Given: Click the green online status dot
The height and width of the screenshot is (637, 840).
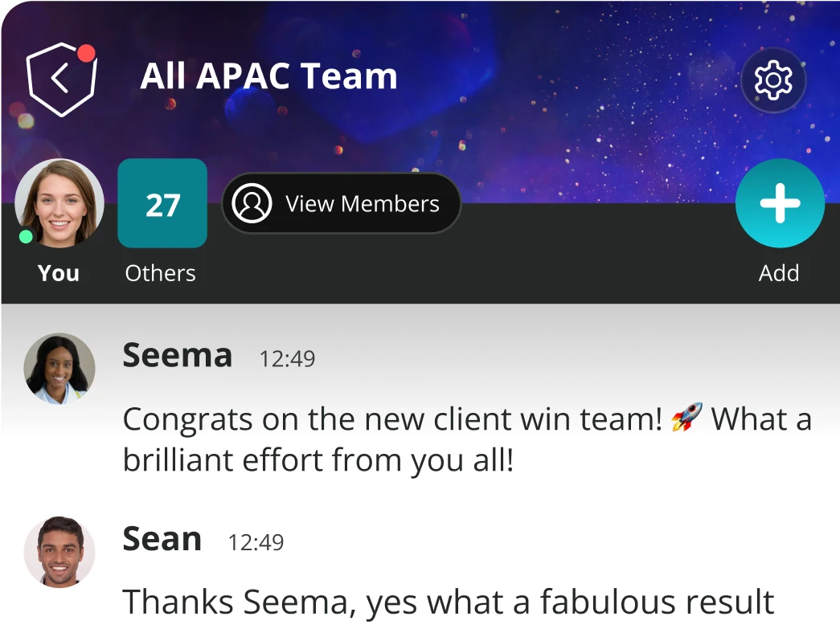Looking at the screenshot, I should point(26,236).
